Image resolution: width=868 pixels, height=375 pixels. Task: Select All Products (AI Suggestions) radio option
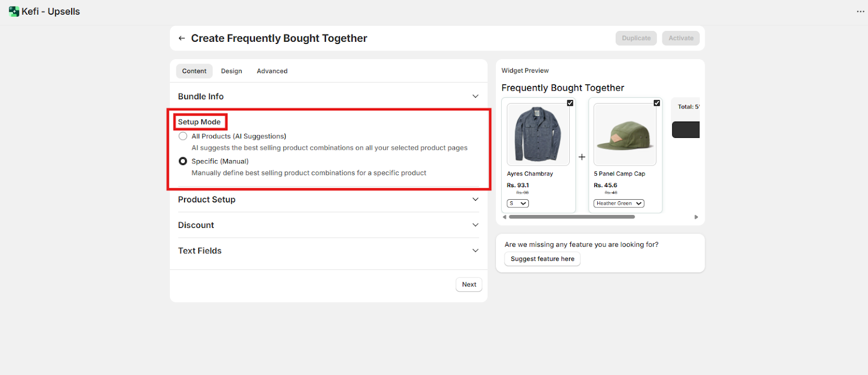pos(183,136)
